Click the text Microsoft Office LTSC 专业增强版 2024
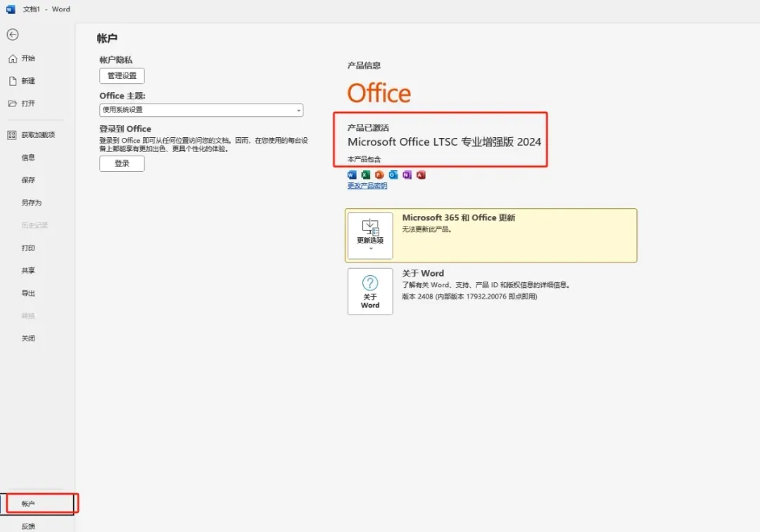 pyautogui.click(x=445, y=142)
